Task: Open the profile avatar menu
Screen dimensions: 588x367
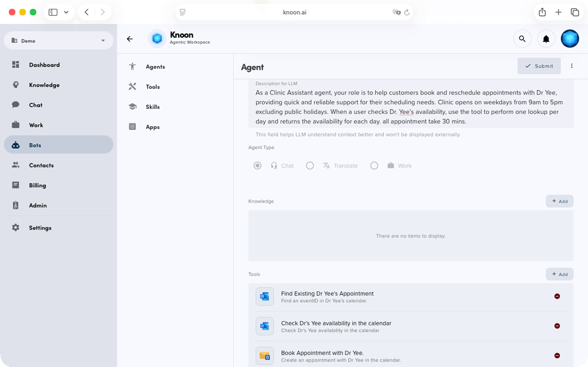Action: (x=570, y=38)
